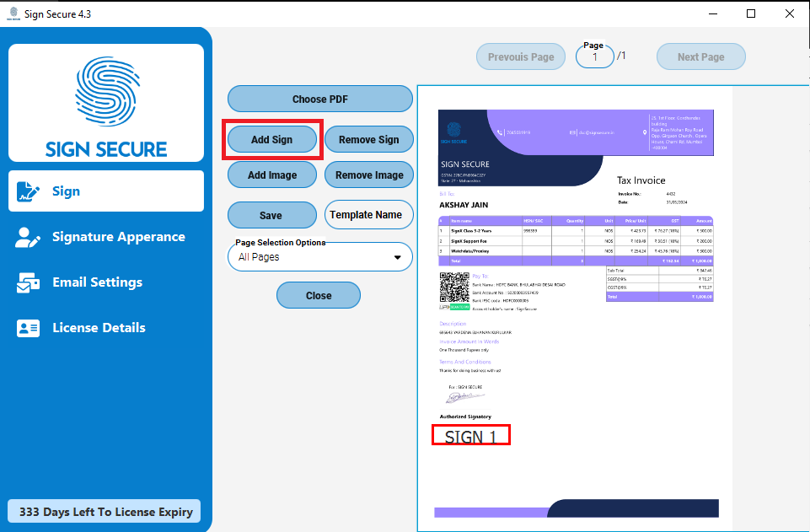Click Add Image button

pyautogui.click(x=272, y=175)
